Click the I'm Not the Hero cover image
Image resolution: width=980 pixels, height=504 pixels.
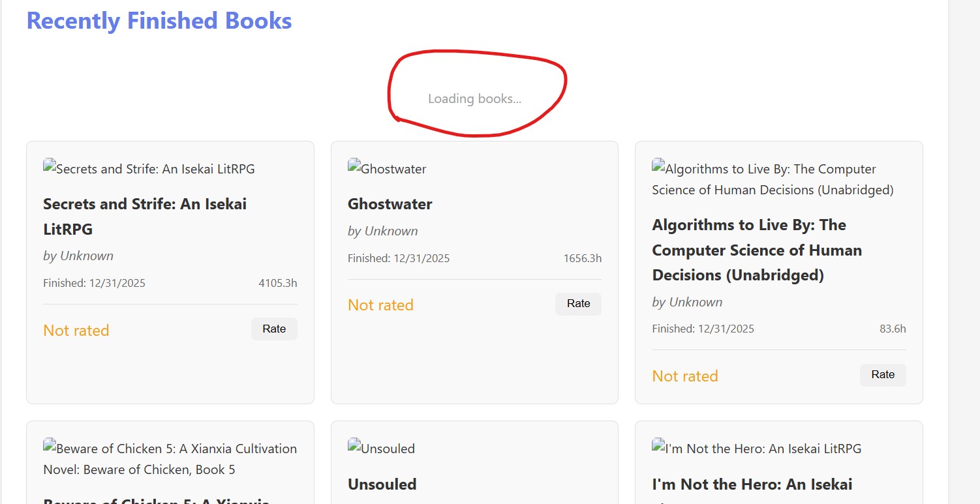[756, 449]
